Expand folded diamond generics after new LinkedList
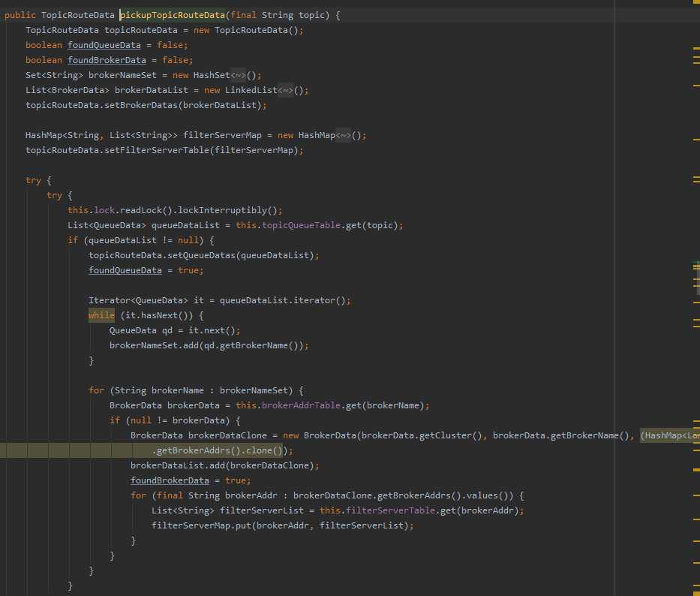700x596 pixels. point(286,90)
